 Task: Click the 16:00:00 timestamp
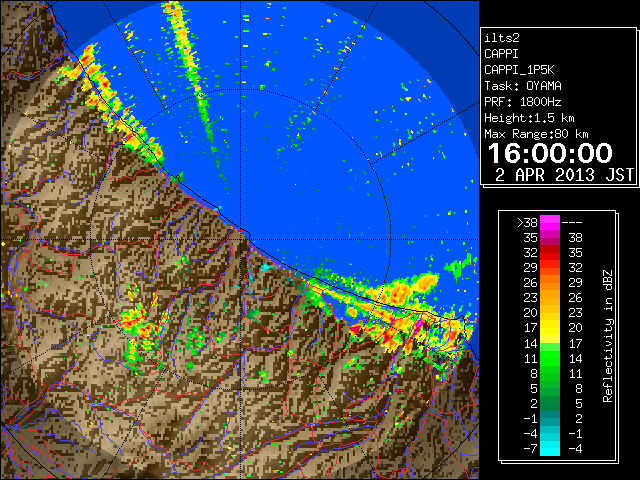pyautogui.click(x=550, y=153)
